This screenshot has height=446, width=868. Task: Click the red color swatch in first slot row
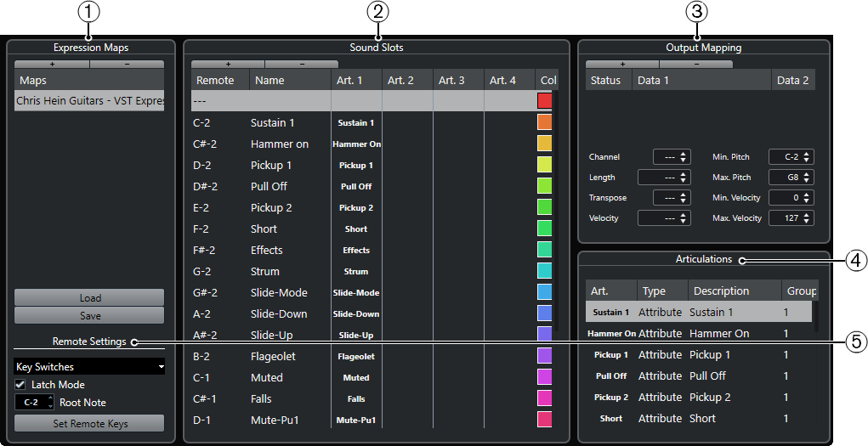[x=544, y=101]
